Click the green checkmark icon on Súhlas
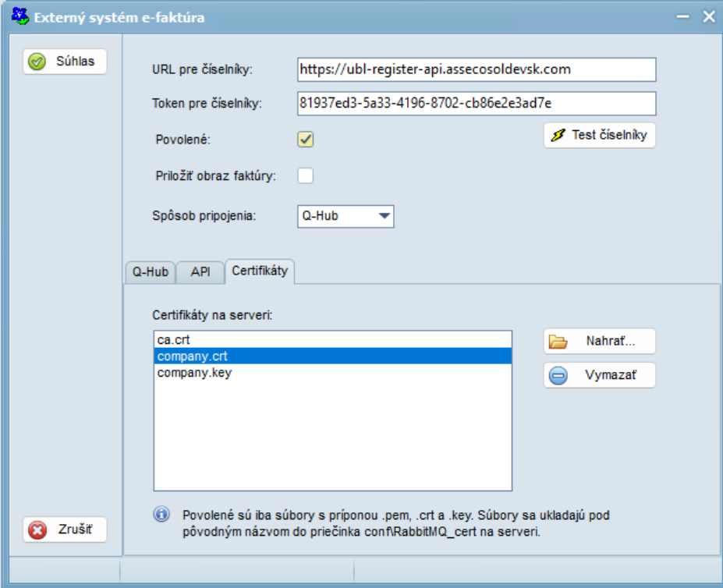 pyautogui.click(x=37, y=62)
